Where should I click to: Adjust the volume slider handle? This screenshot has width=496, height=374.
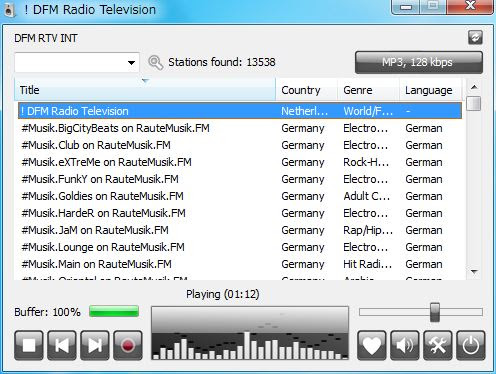point(435,312)
